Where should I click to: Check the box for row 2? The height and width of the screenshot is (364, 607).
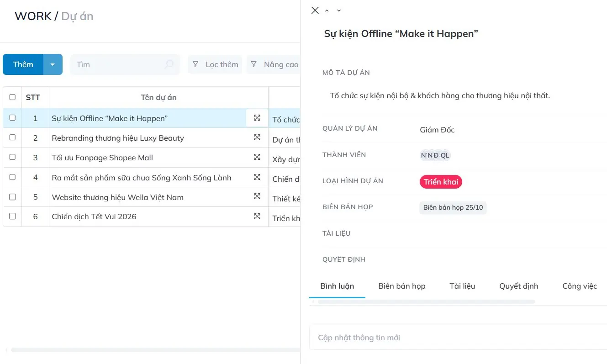click(12, 137)
